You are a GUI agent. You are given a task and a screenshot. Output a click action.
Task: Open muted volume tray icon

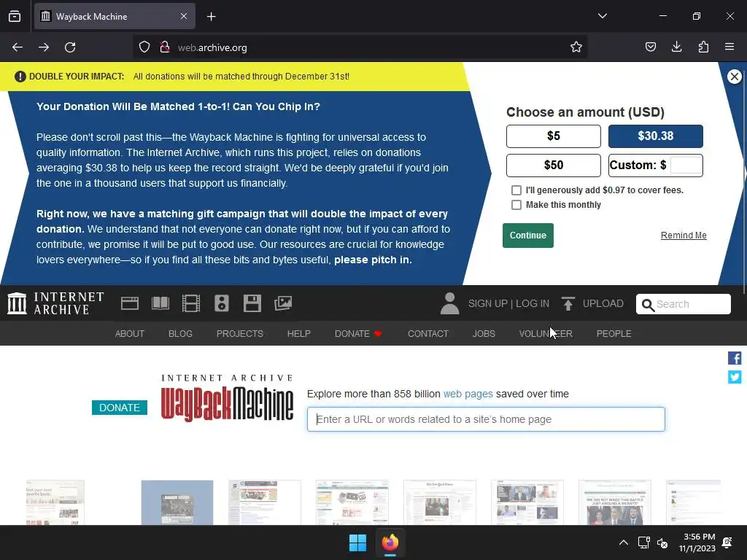(662, 542)
